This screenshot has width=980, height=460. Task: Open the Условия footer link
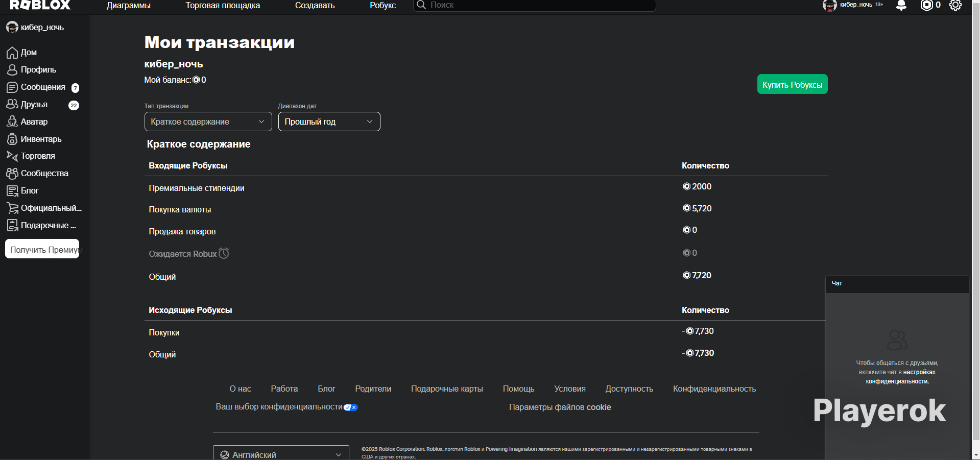[570, 389]
